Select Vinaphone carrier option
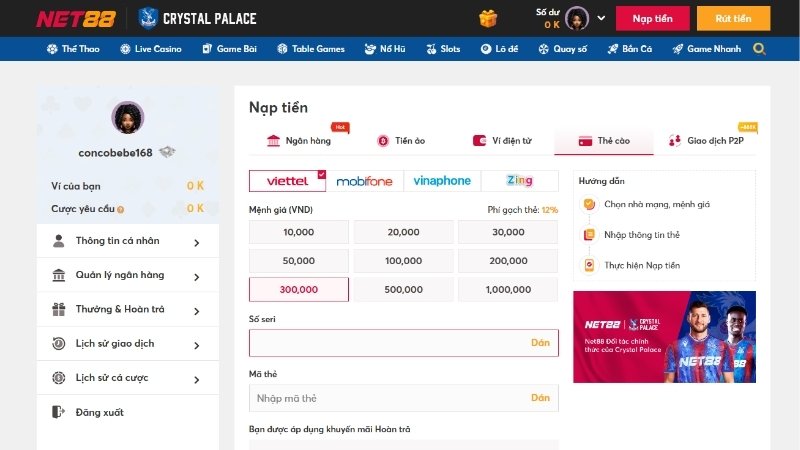Viewport: 800px width, 450px height. pos(442,181)
